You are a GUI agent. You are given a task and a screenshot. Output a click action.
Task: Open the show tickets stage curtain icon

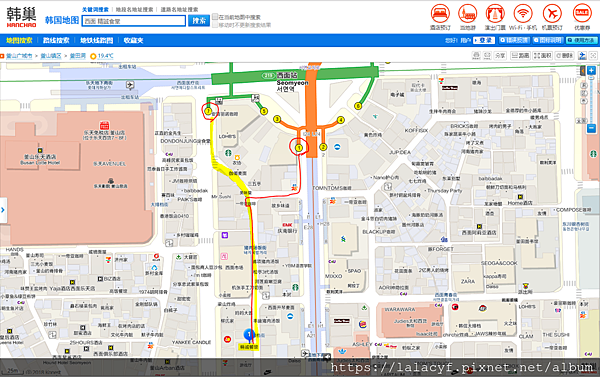[495, 13]
